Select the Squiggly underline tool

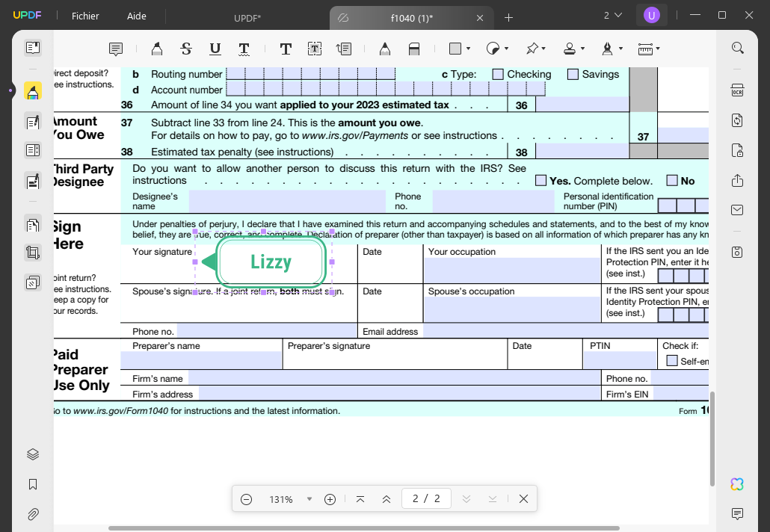pyautogui.click(x=244, y=49)
